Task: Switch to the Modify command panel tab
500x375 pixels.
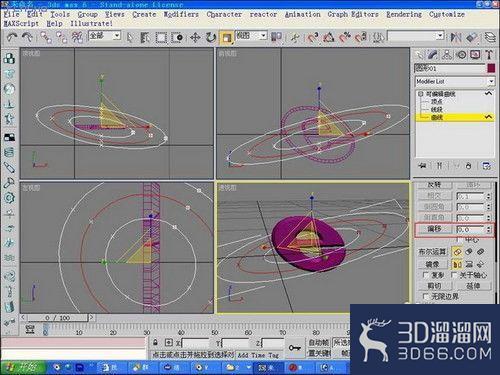Action: [x=433, y=55]
